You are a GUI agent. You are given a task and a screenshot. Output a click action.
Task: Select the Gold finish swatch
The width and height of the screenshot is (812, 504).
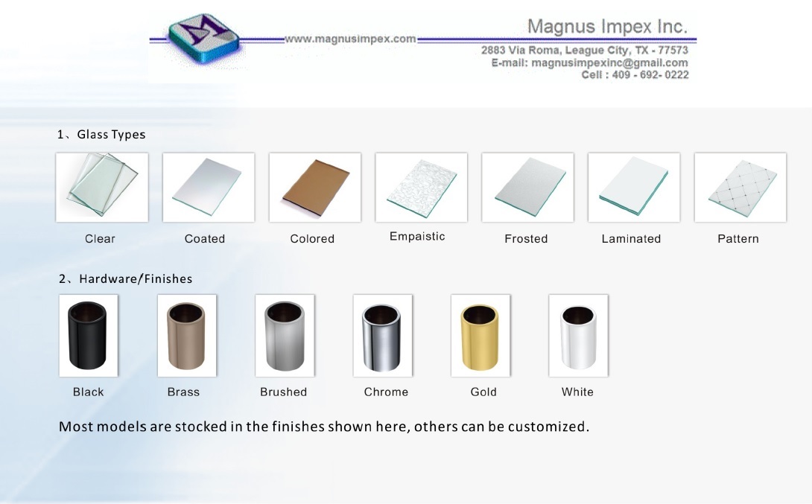click(x=480, y=335)
